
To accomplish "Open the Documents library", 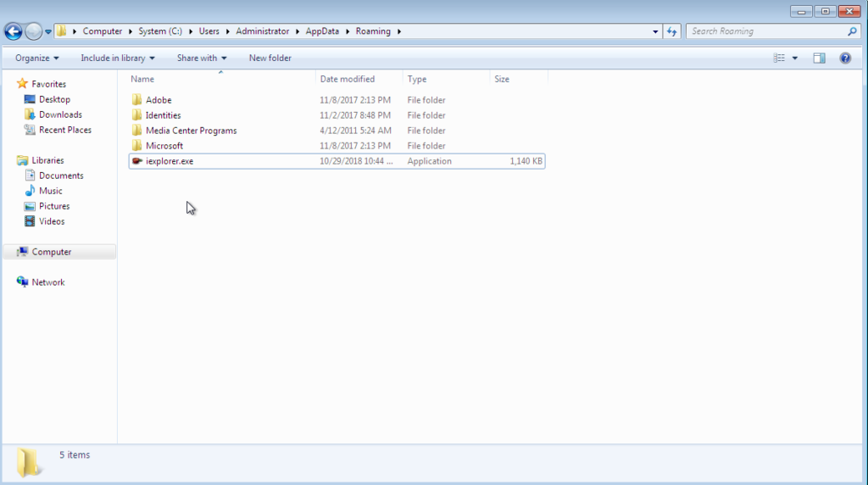I will point(61,176).
